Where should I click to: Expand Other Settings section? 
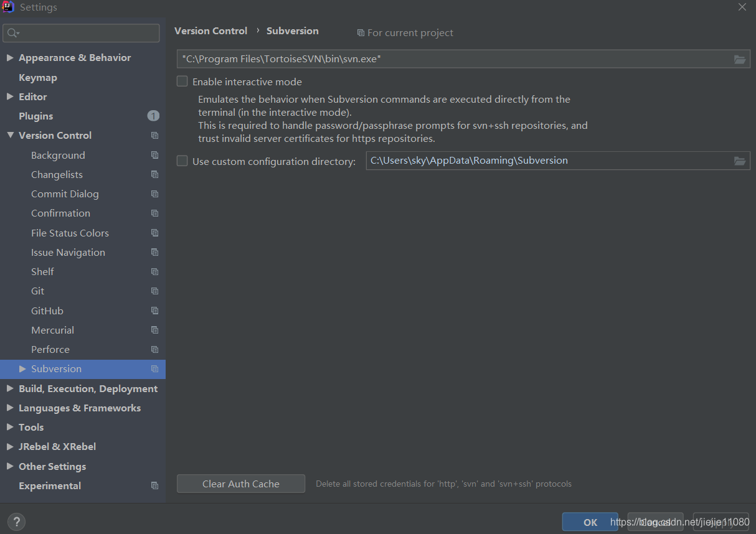(x=10, y=466)
